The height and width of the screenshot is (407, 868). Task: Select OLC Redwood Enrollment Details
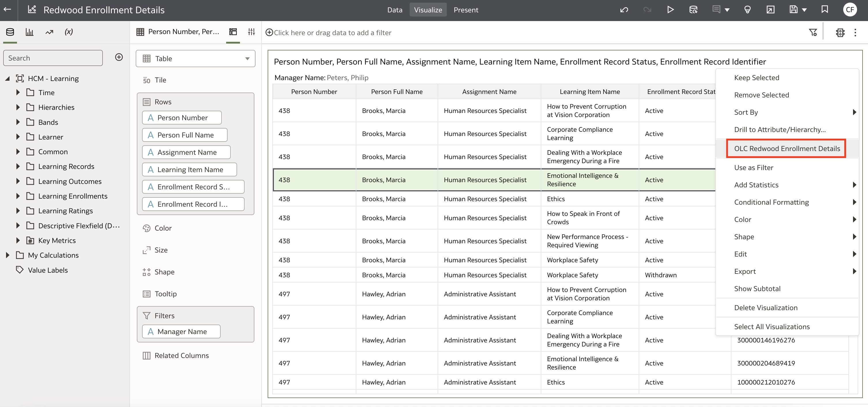point(786,148)
